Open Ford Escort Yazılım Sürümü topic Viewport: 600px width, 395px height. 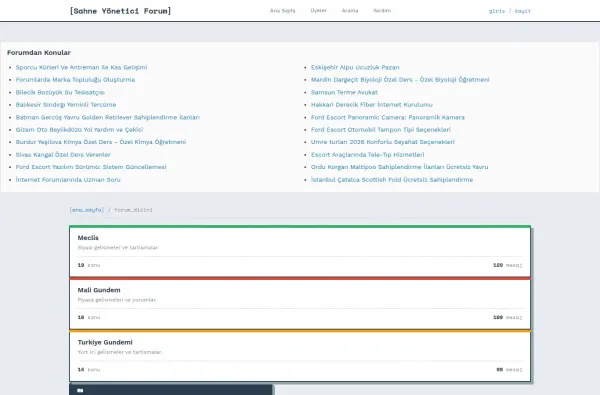[91, 167]
